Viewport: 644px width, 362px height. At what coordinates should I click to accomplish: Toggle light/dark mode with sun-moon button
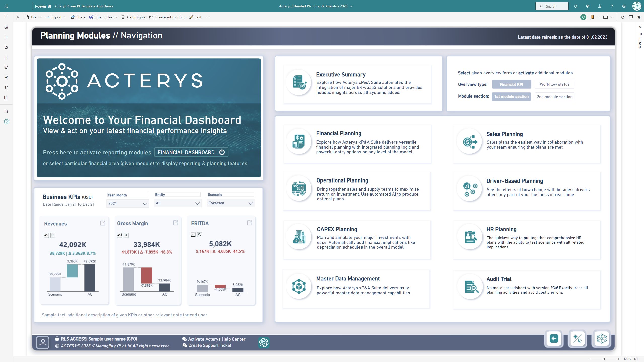pyautogui.click(x=578, y=339)
